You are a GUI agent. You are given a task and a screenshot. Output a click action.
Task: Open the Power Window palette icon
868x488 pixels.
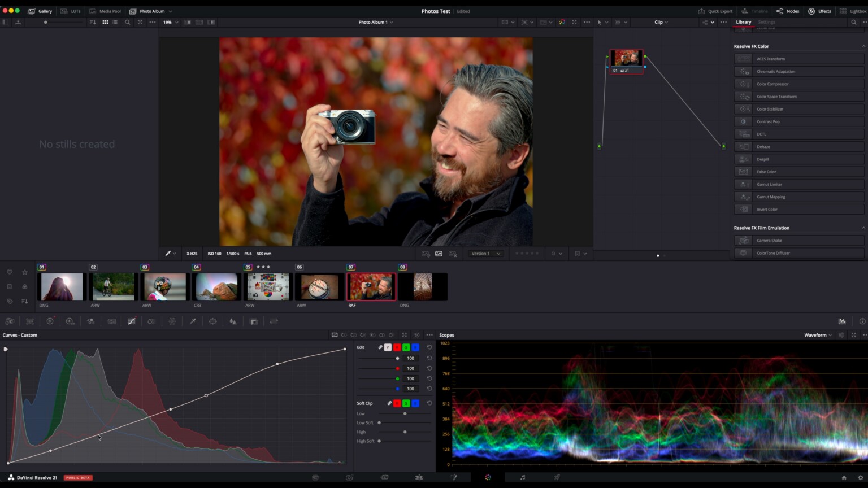tap(213, 321)
